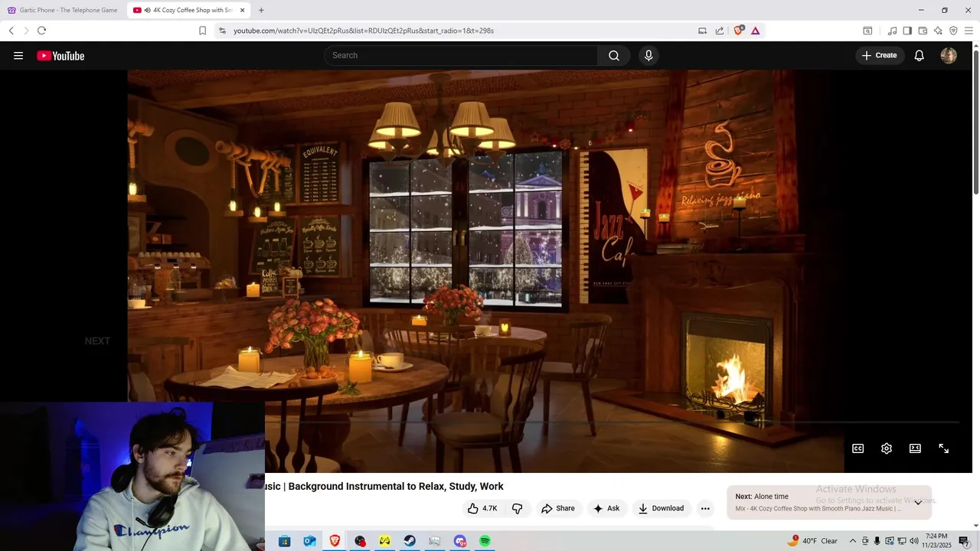Screen dimensions: 980x551
Task: Open the Brave Shields lion icon
Action: point(739,31)
